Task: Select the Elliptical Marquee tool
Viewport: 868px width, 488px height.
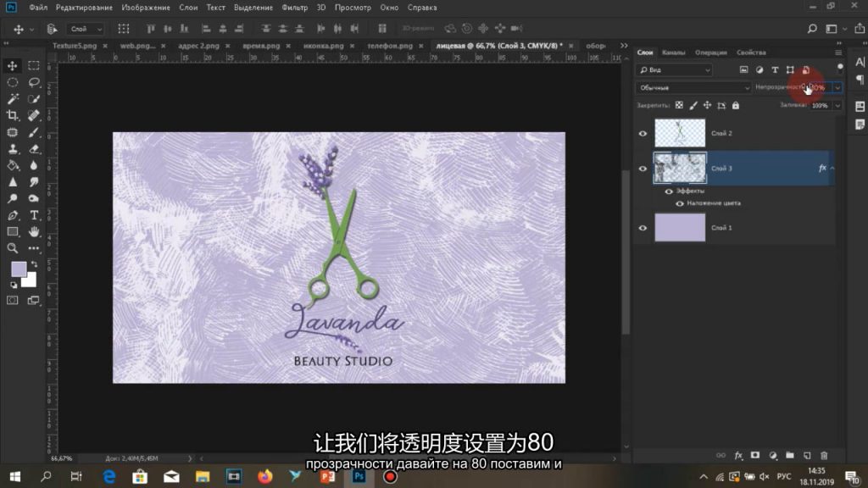Action: click(x=12, y=82)
